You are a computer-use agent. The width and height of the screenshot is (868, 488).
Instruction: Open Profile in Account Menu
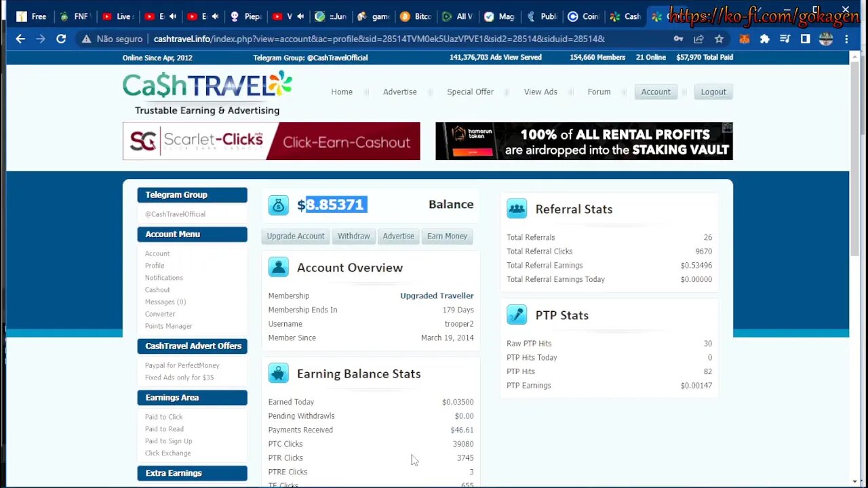[x=155, y=266]
